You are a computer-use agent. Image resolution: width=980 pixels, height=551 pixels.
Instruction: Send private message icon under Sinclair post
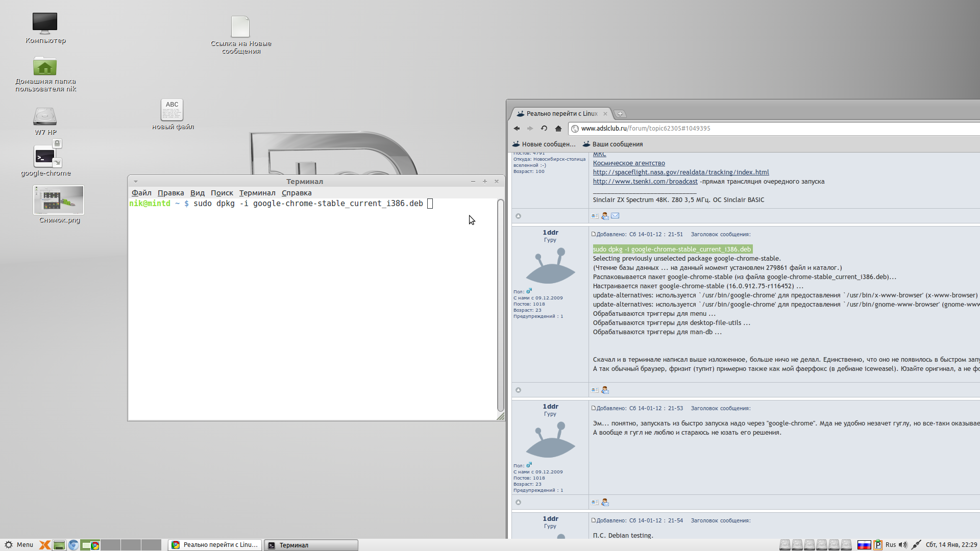tap(605, 216)
